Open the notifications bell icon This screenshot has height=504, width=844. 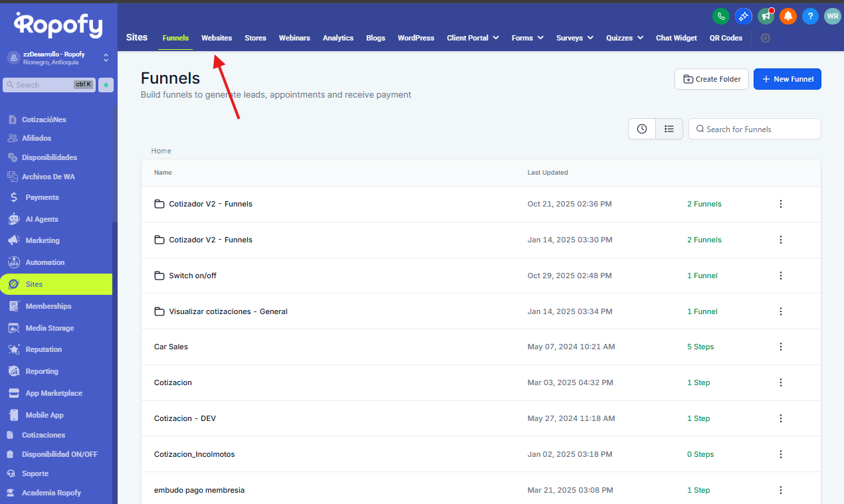[788, 16]
